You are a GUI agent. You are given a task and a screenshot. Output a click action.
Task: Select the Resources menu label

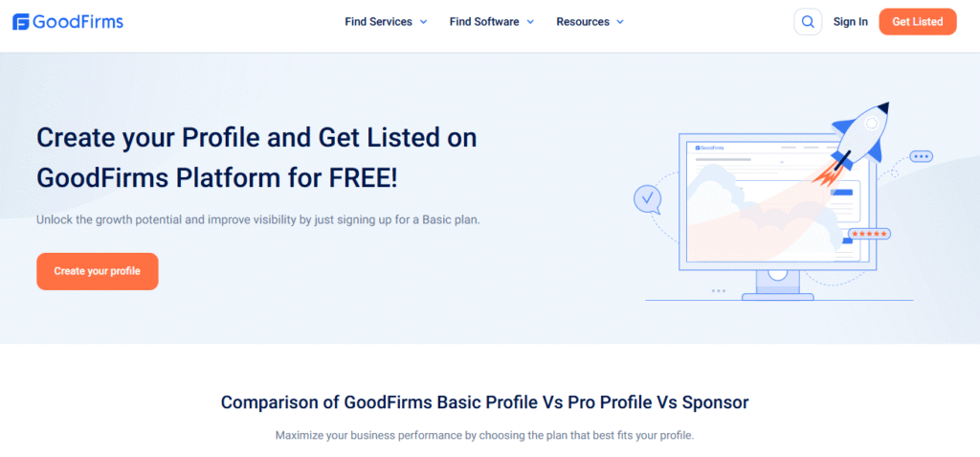tap(581, 22)
